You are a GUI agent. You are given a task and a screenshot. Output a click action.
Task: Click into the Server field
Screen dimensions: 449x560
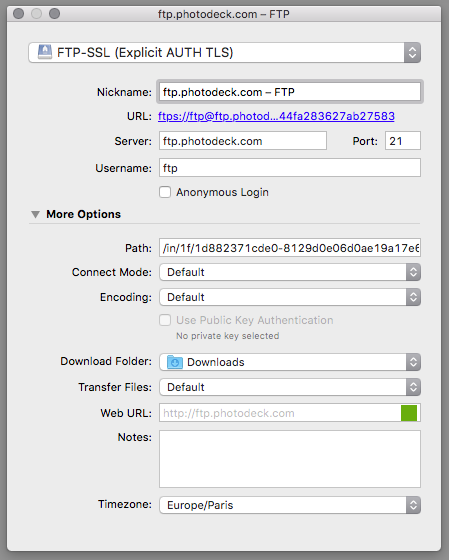pyautogui.click(x=243, y=141)
